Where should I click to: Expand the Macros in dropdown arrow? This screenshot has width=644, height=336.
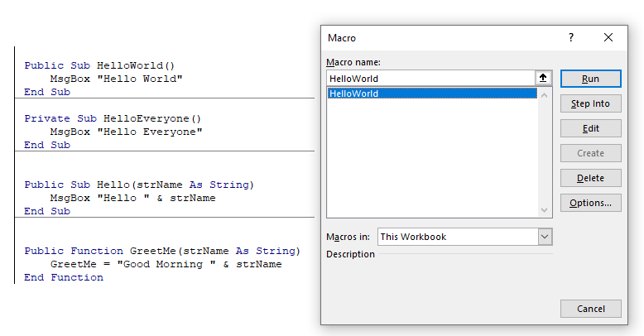[545, 237]
